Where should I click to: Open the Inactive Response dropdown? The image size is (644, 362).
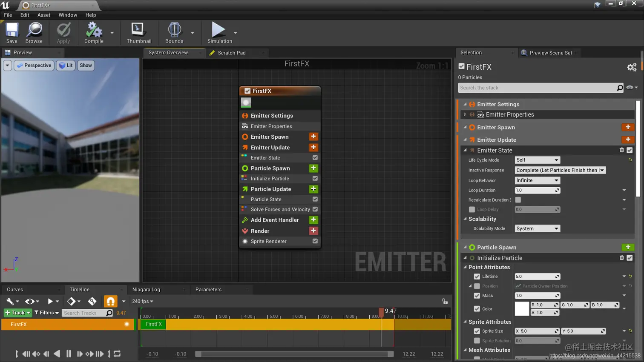(560, 170)
